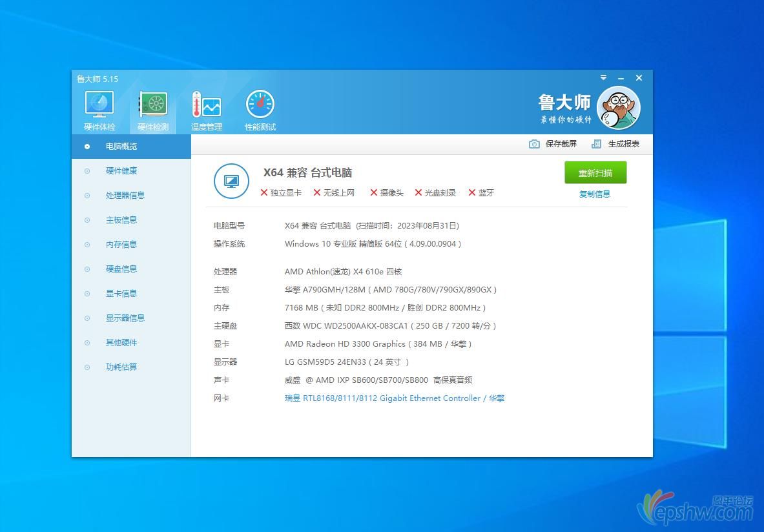Open the 瑞昱 RTL8168 network card link
Viewport: 764px width, 532px height.
click(395, 398)
